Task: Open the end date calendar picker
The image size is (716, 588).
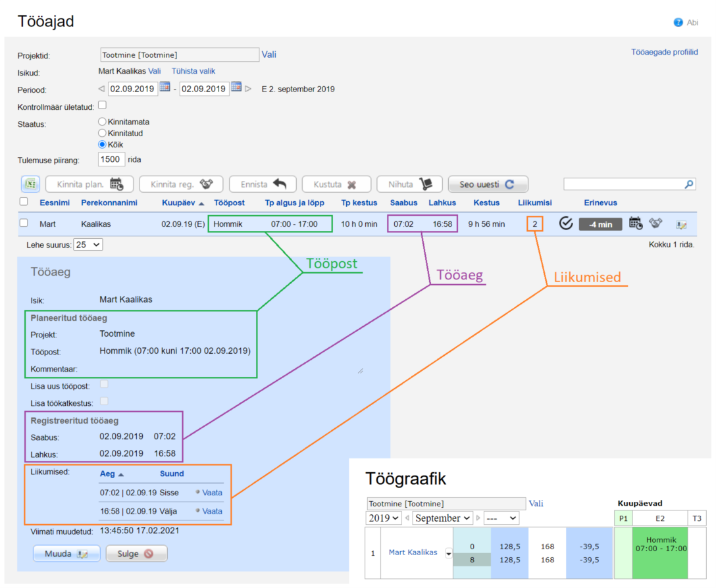Action: [x=236, y=88]
